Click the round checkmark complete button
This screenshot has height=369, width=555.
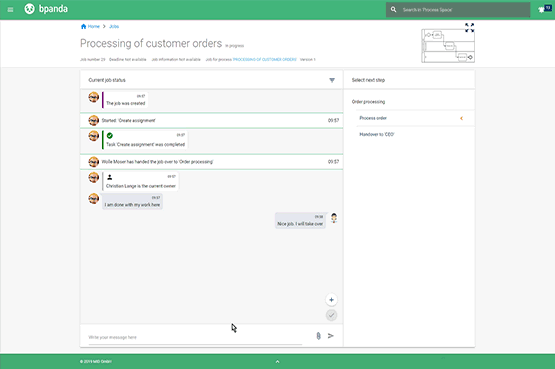(331, 315)
